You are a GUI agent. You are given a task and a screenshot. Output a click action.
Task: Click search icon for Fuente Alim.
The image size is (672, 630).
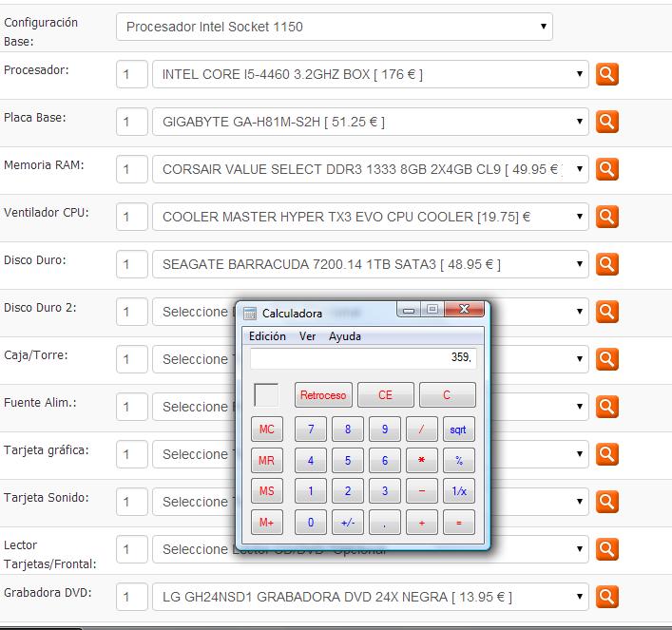click(x=606, y=407)
